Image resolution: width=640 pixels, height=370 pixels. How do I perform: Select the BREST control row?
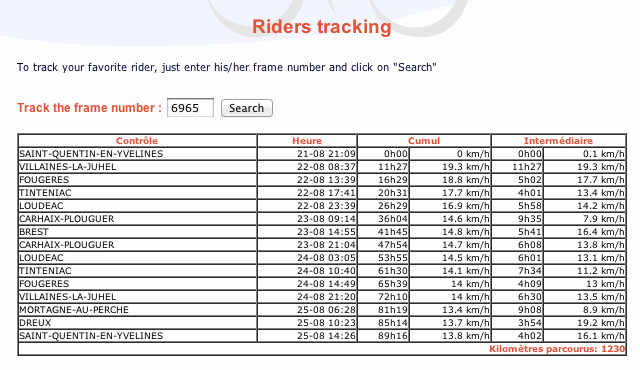pos(322,232)
